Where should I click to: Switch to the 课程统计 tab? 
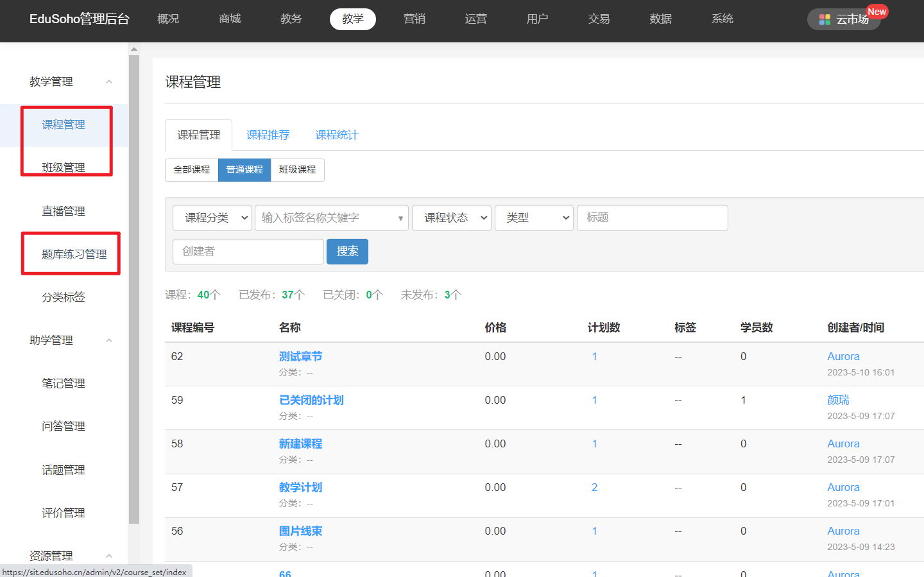(x=337, y=135)
